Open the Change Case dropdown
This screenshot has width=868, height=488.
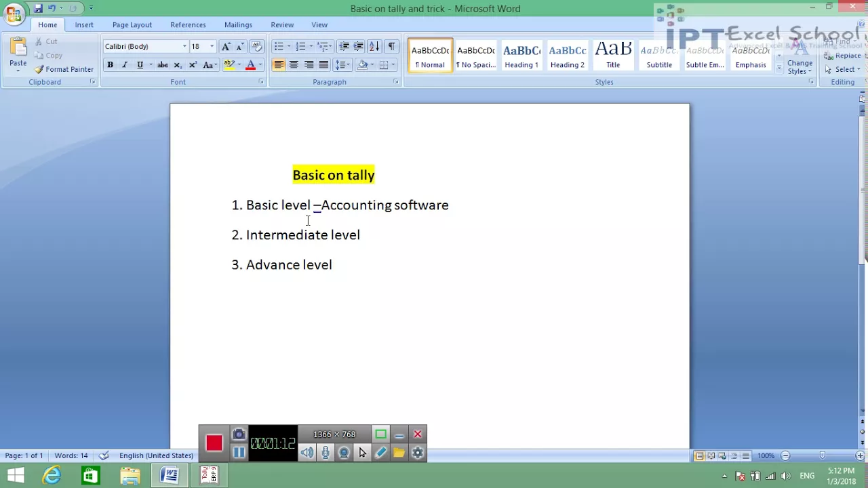coord(210,65)
